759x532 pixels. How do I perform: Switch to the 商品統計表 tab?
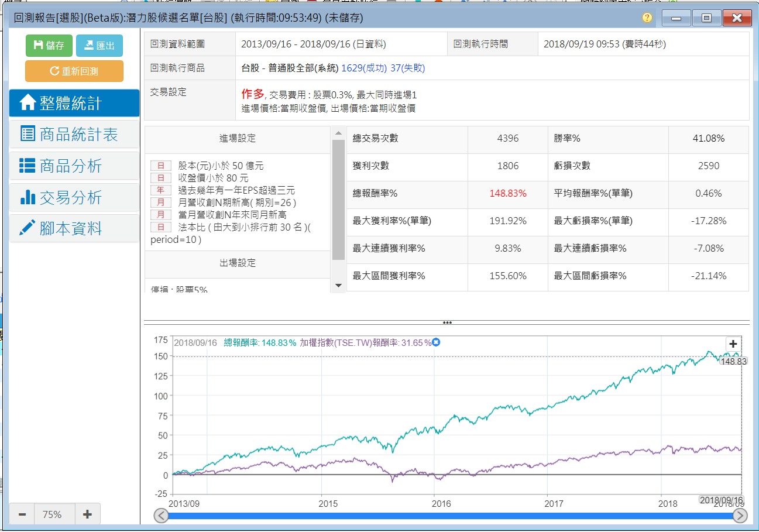pyautogui.click(x=74, y=135)
